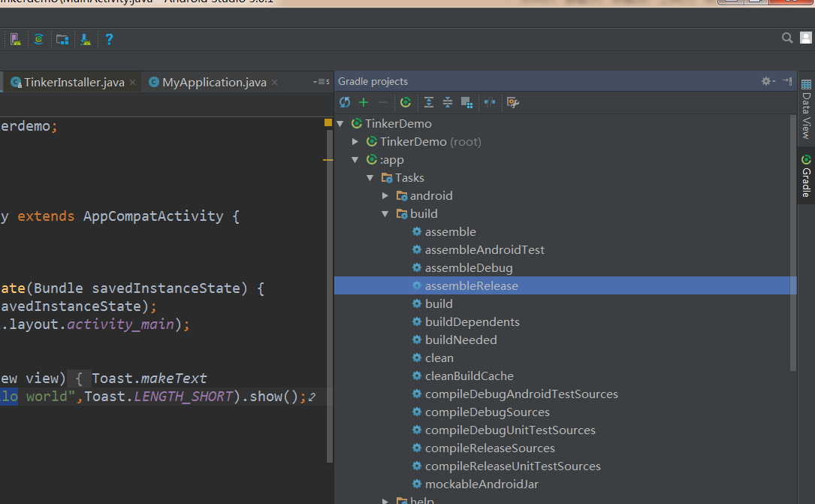Close the MyApplication.java tab

pos(274,82)
